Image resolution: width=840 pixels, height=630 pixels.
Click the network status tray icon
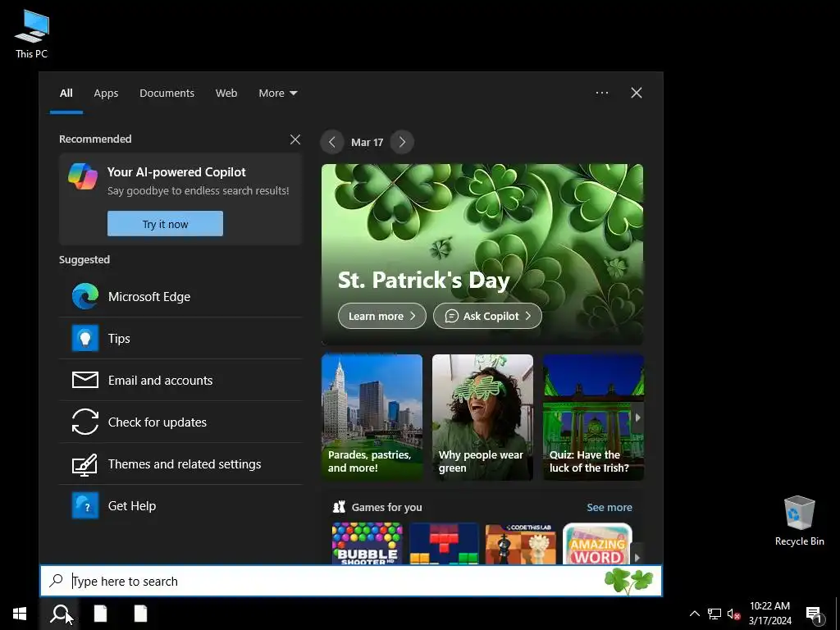pyautogui.click(x=714, y=614)
